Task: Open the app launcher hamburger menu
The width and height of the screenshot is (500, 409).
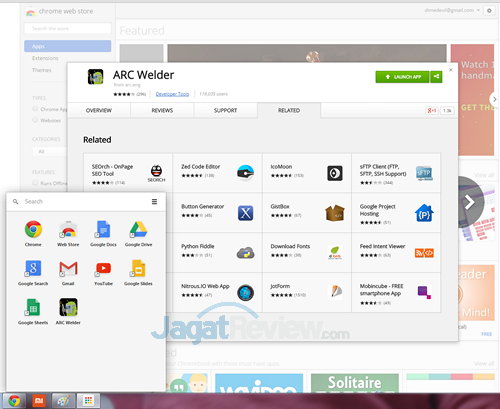Action: point(154,201)
